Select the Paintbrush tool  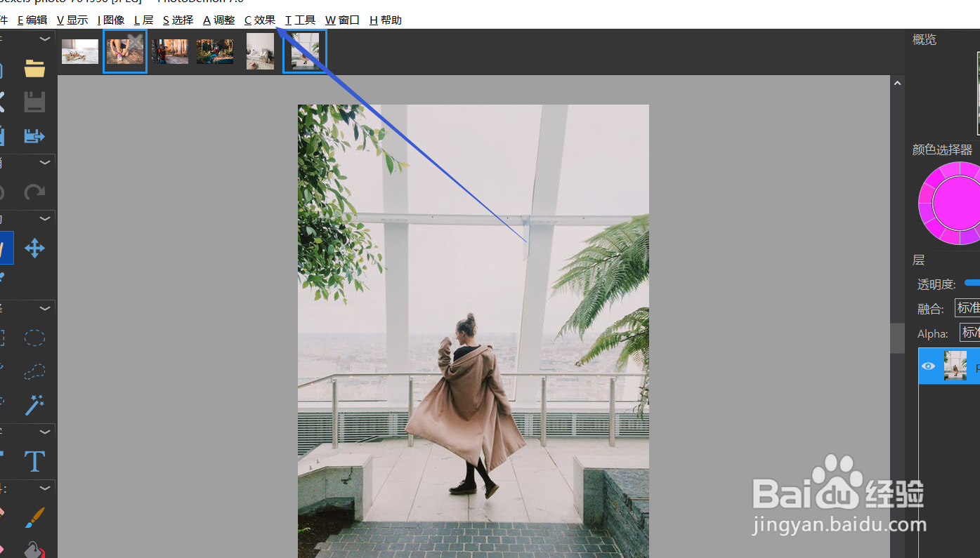tap(34, 517)
